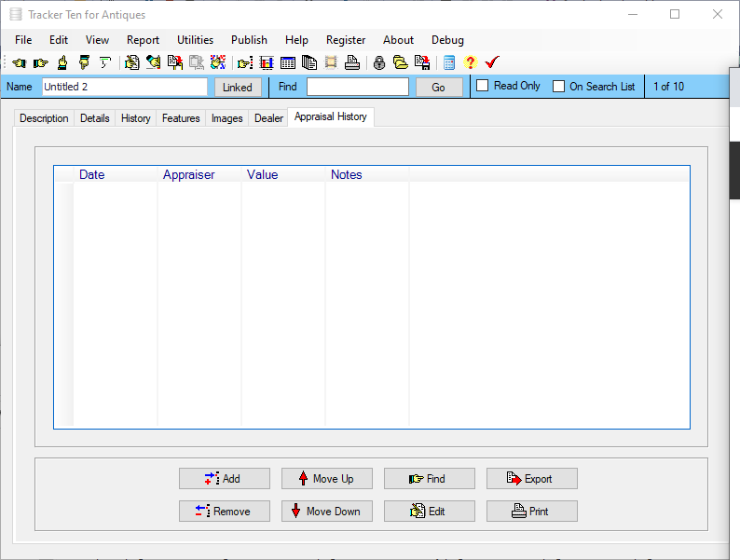Click the '1 of 10' record counter

click(668, 87)
